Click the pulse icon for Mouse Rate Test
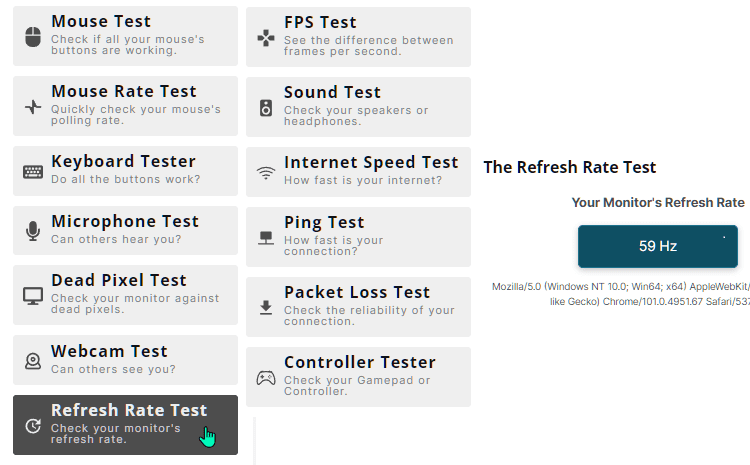The width and height of the screenshot is (750, 465). [x=33, y=107]
